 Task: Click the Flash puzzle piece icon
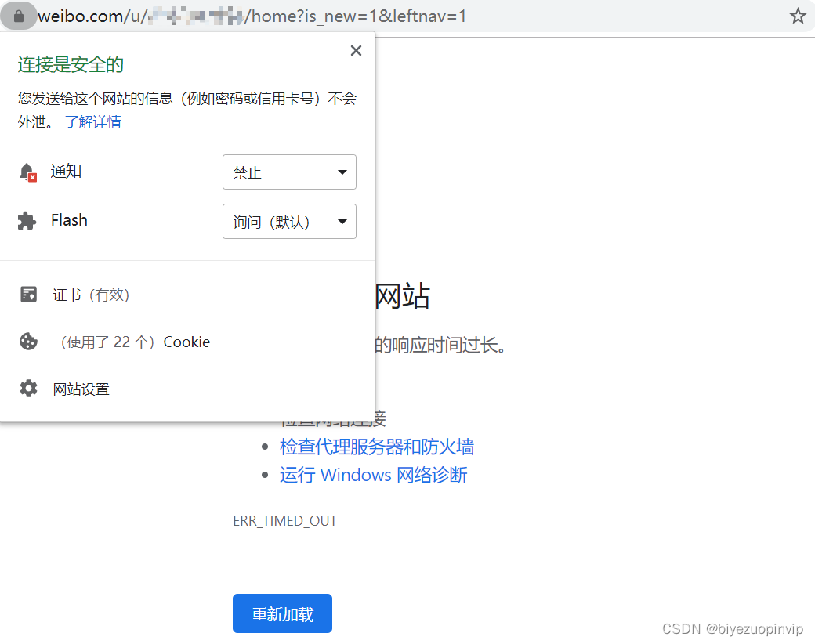point(27,221)
